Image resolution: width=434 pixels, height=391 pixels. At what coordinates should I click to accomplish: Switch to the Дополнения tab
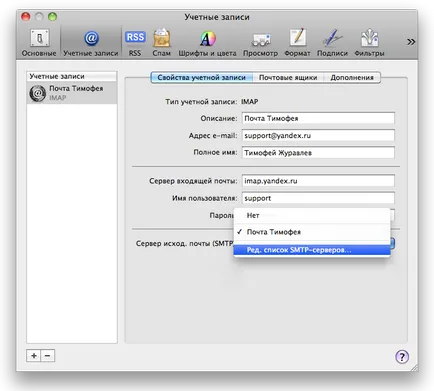point(352,77)
